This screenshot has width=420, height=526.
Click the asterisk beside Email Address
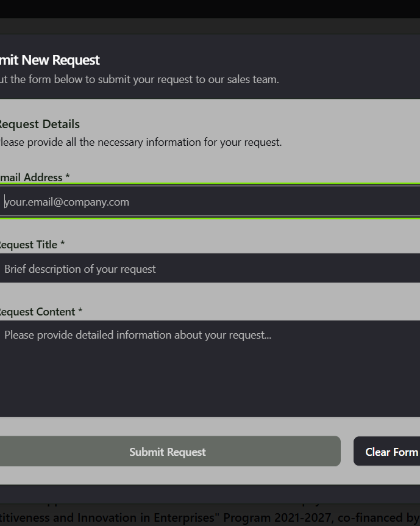pos(68,178)
